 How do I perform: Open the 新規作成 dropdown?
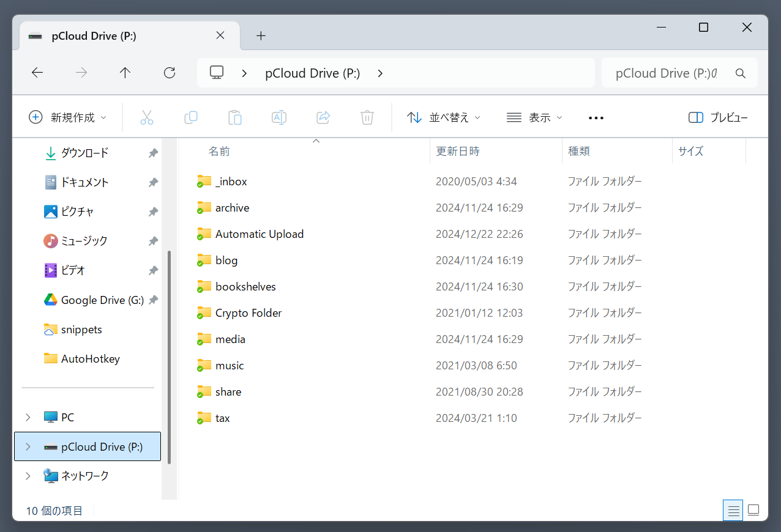(x=68, y=117)
